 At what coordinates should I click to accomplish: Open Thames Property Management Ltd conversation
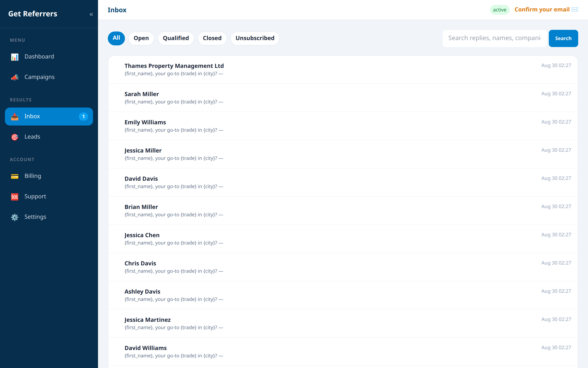[343, 70]
